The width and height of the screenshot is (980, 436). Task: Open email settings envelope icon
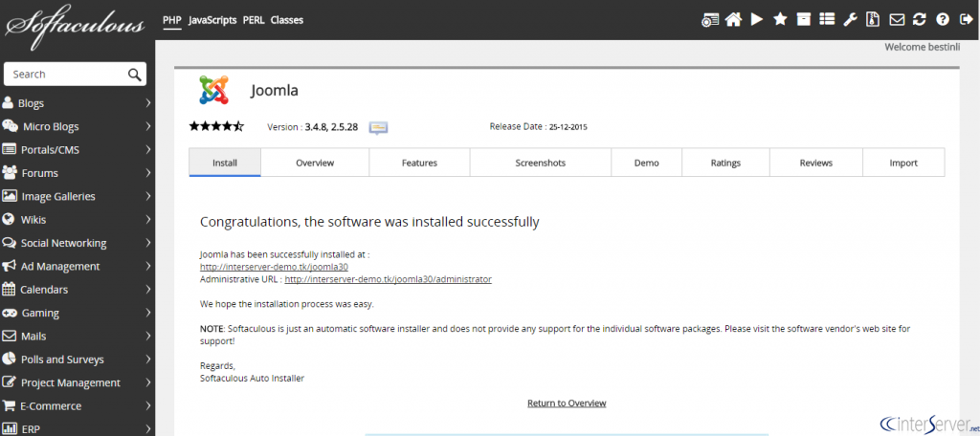[x=897, y=20]
